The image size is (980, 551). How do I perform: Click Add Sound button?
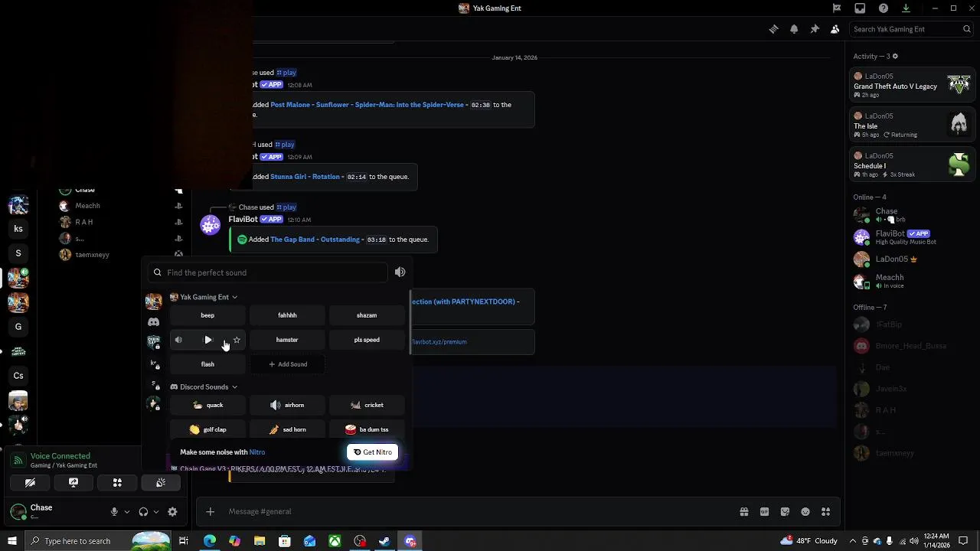pyautogui.click(x=287, y=364)
